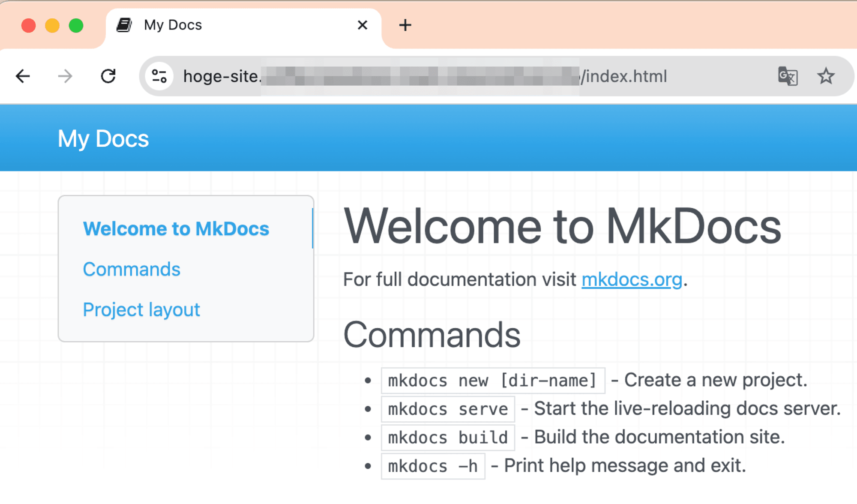857x504 pixels.
Task: Click the 'mkdocs serve' code snippet
Action: tap(448, 409)
